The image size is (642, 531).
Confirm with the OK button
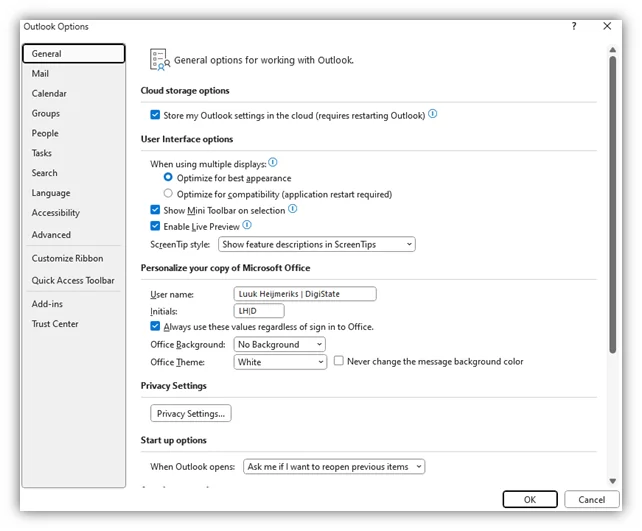[x=530, y=499]
